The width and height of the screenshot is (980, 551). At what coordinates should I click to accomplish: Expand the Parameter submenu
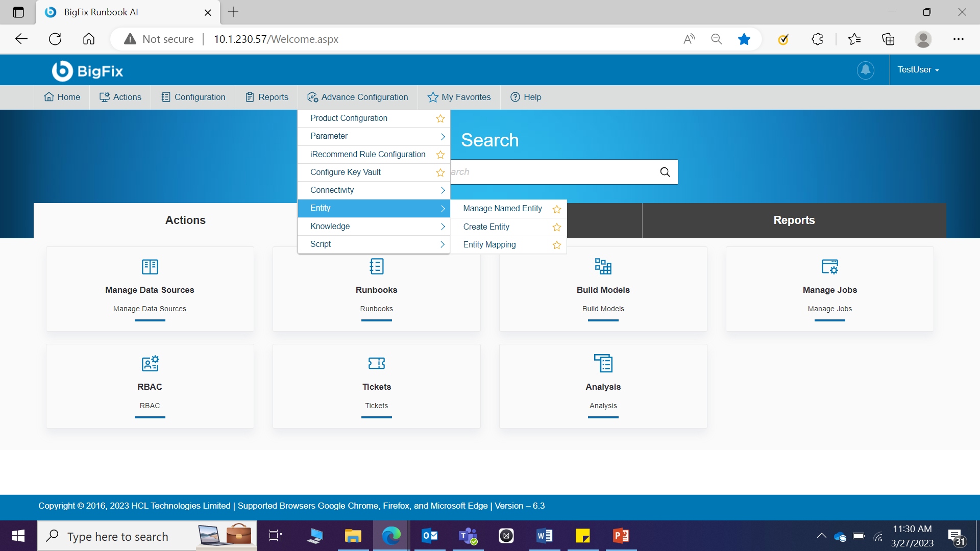[374, 136]
